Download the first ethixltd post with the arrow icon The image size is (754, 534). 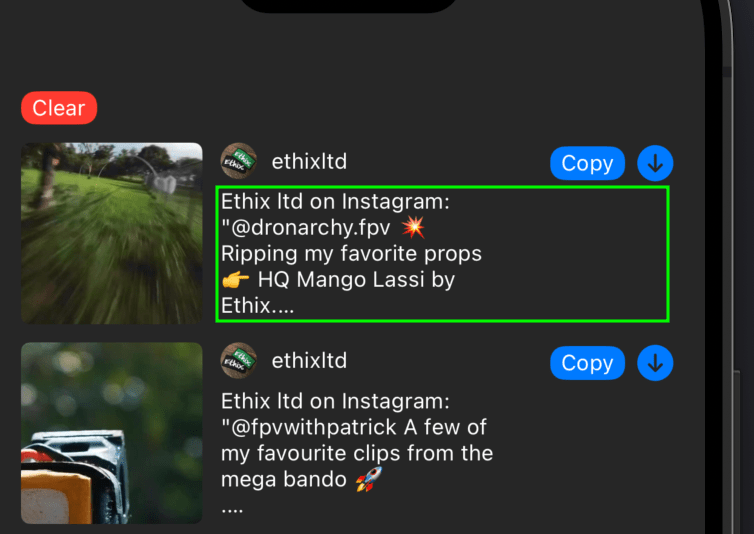point(655,164)
